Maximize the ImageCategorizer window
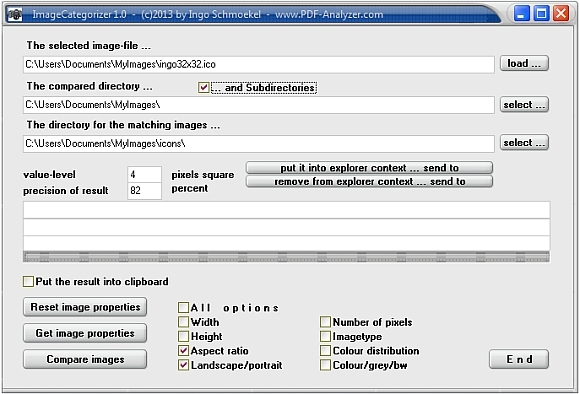Image resolution: width=580 pixels, height=394 pixels. click(542, 14)
